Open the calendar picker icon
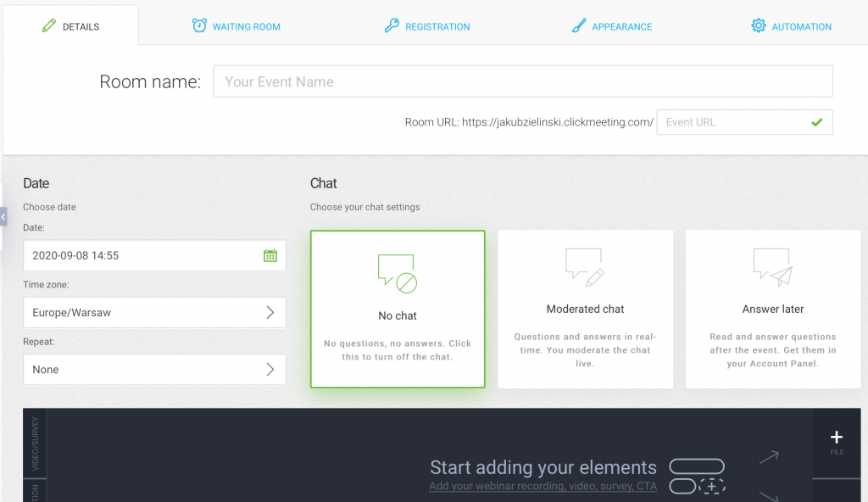The image size is (868, 502). [270, 255]
